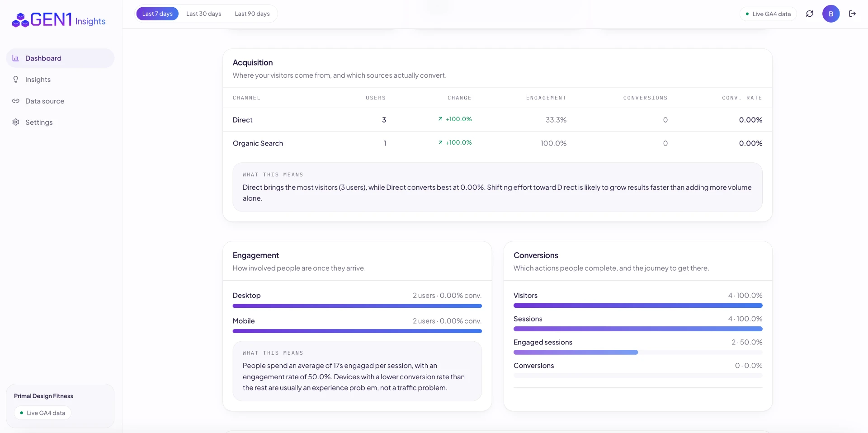Click the Live GA4 data badge in header
Image resolution: width=868 pixels, height=433 pixels.
pos(768,14)
